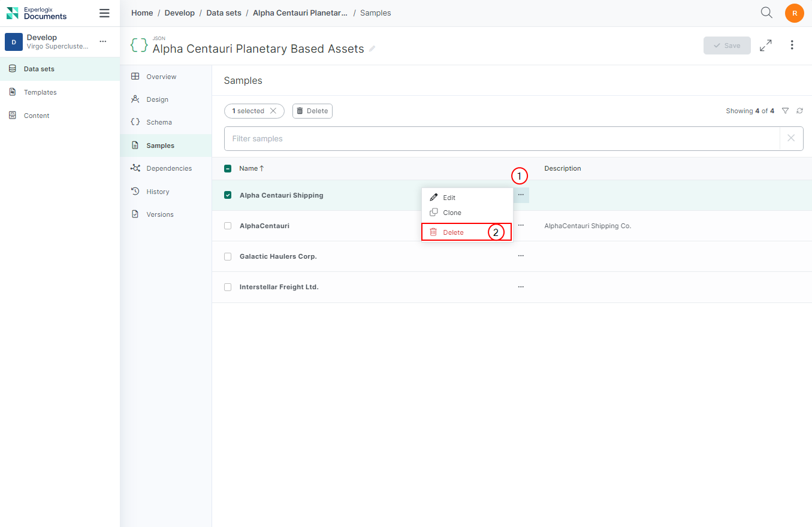Select Clone in the context menu
Image resolution: width=812 pixels, height=527 pixels.
coord(452,213)
